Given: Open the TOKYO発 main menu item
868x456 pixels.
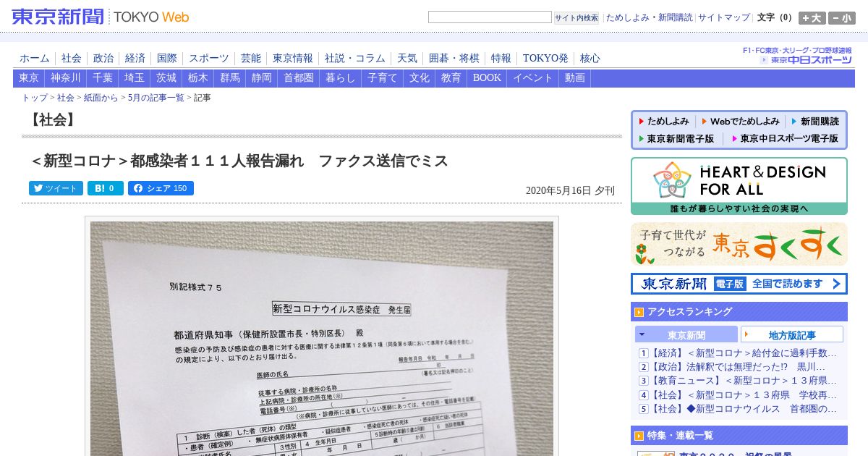Looking at the screenshot, I should tap(545, 59).
